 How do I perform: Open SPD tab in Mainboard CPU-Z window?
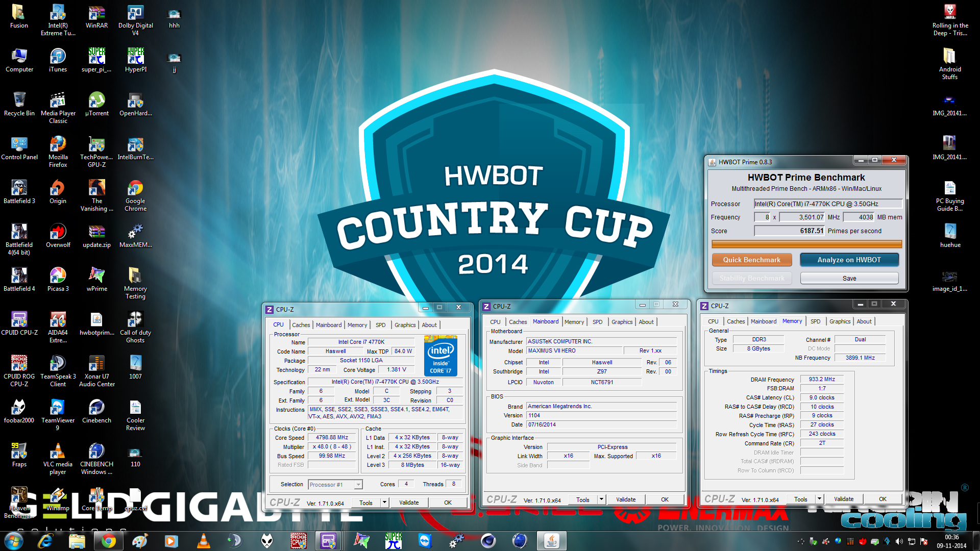pos(597,322)
